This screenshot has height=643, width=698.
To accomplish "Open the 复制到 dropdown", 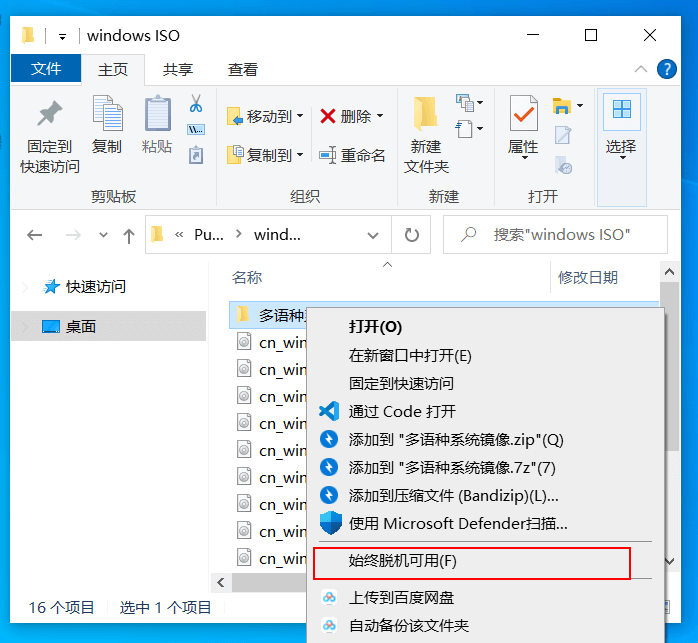I will click(x=265, y=155).
